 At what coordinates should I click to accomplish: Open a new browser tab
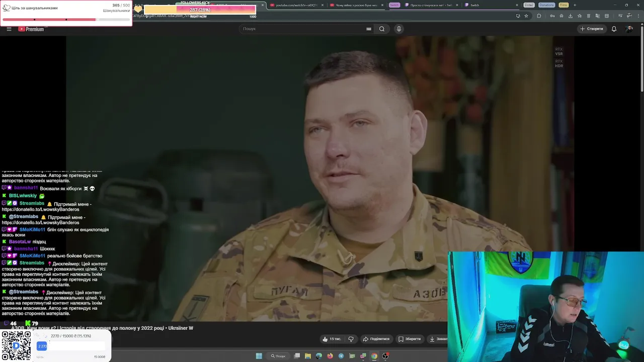575,5
